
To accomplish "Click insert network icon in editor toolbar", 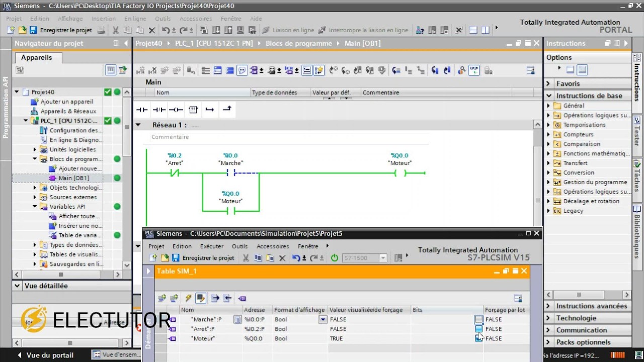I will coord(140,70).
